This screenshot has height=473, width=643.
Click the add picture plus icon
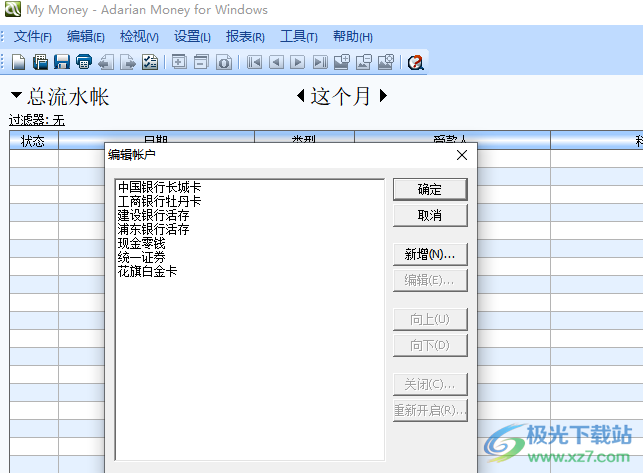click(342, 62)
